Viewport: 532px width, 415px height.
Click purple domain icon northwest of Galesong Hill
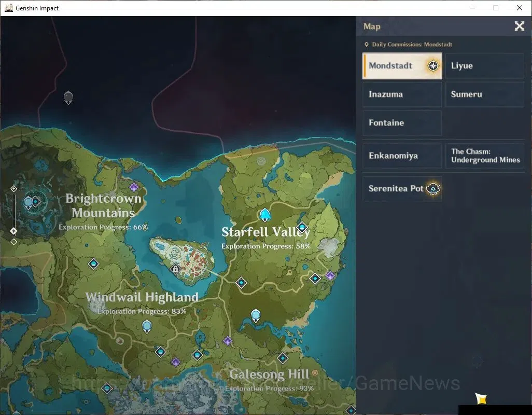pyautogui.click(x=228, y=341)
